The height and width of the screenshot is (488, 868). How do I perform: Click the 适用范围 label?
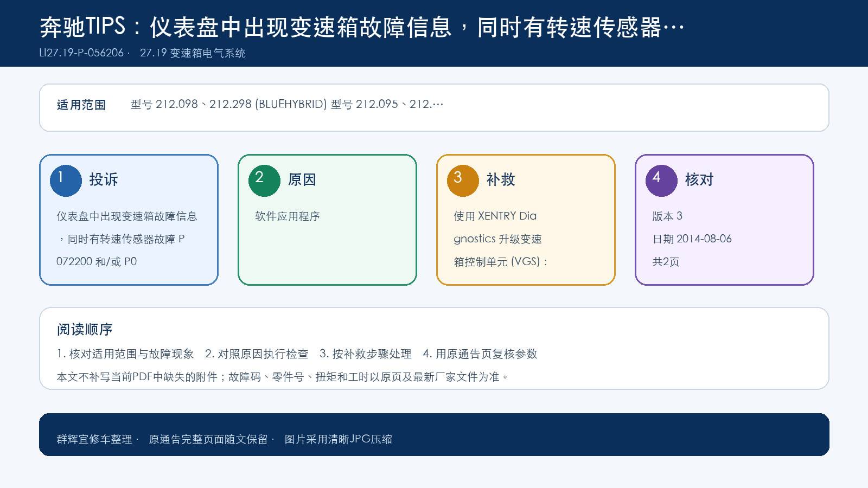point(81,105)
